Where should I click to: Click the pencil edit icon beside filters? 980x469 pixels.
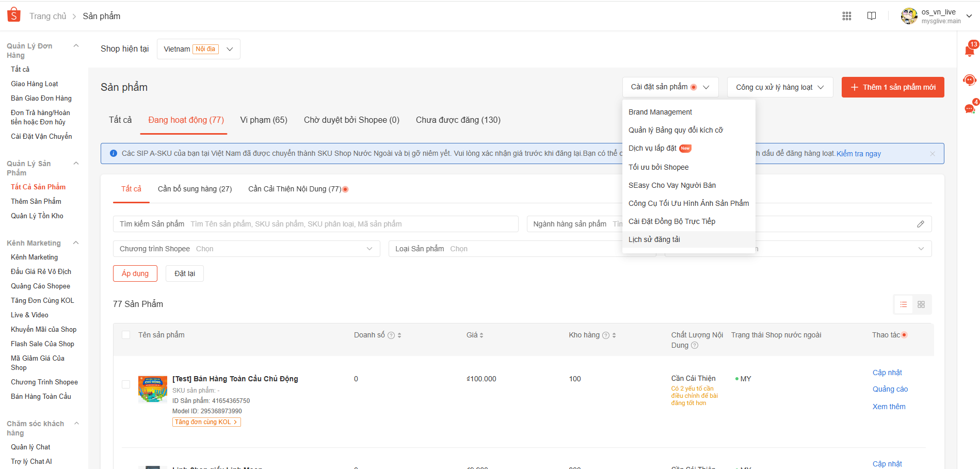(x=921, y=224)
